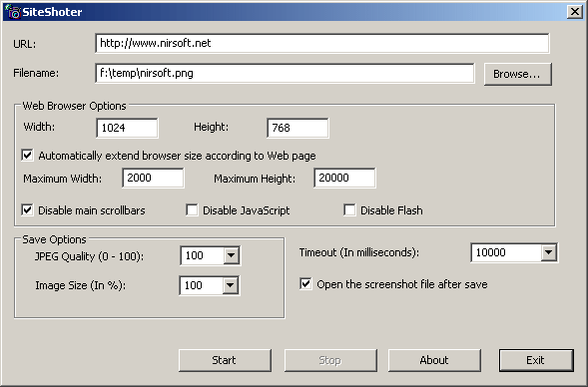
Task: Click the SiteShoter title text
Action: [x=52, y=12]
